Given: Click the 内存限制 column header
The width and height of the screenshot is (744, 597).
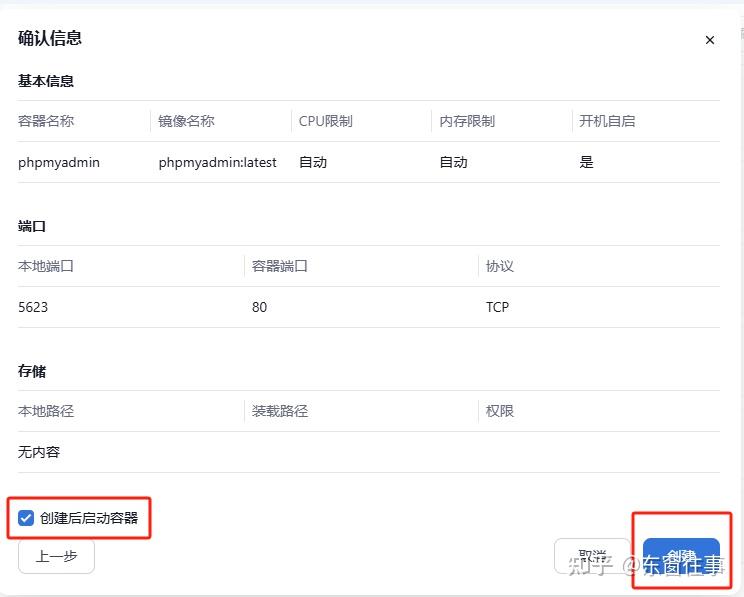Looking at the screenshot, I should [467, 121].
